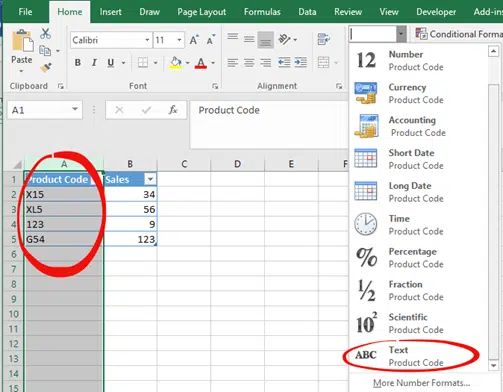Center text horizontally
This screenshot has height=392, width=503.
[x=249, y=62]
